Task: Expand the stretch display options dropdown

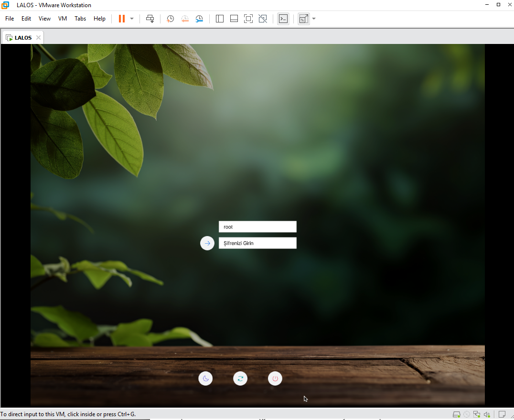Action: [x=314, y=19]
